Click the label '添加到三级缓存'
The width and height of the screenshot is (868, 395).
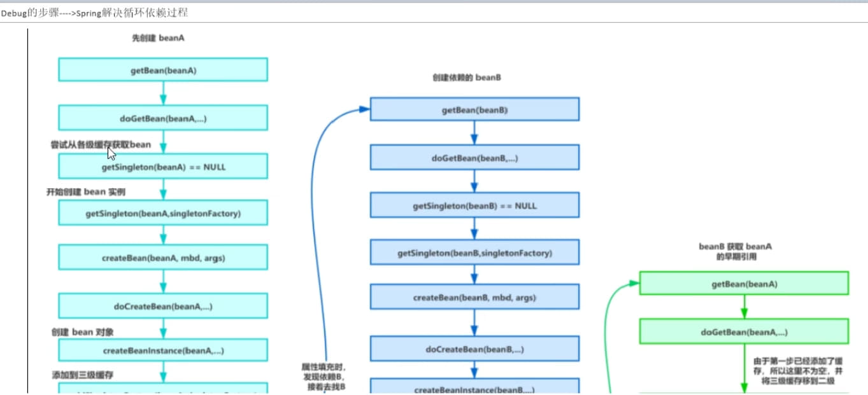(x=83, y=374)
